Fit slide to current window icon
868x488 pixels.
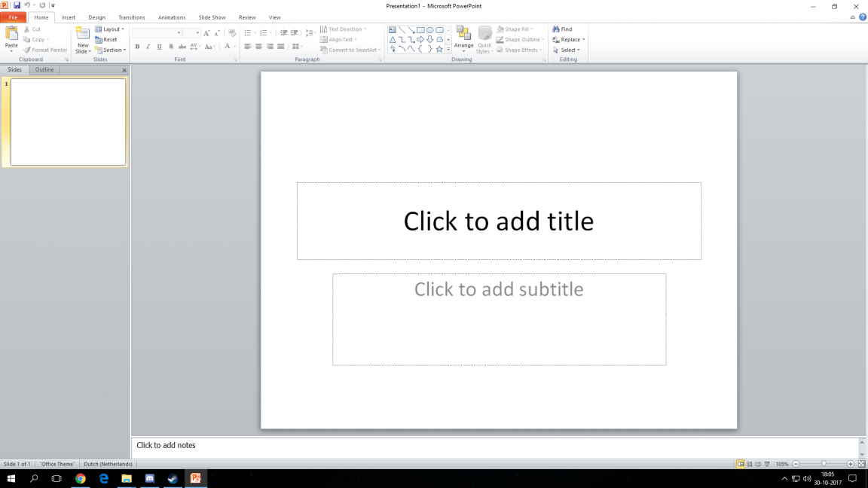(x=861, y=464)
